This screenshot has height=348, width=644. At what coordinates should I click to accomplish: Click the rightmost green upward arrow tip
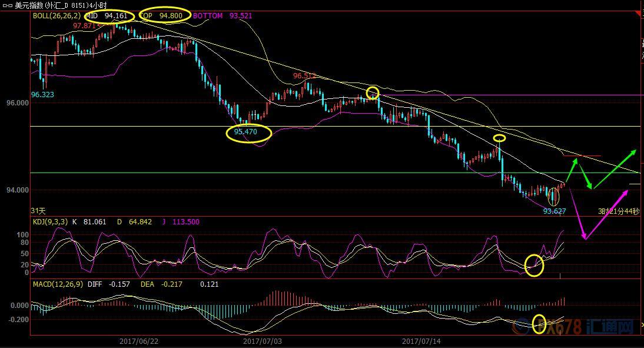(x=635, y=150)
